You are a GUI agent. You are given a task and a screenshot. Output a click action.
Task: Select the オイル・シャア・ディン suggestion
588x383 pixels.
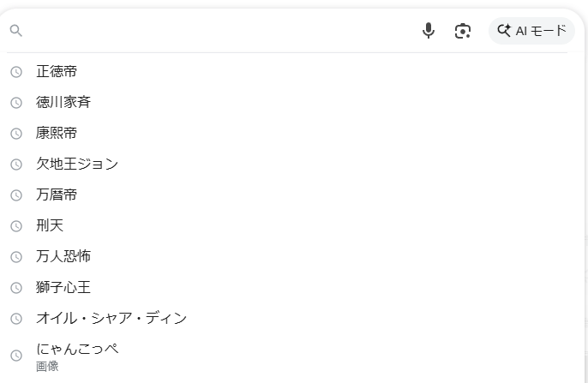click(111, 319)
